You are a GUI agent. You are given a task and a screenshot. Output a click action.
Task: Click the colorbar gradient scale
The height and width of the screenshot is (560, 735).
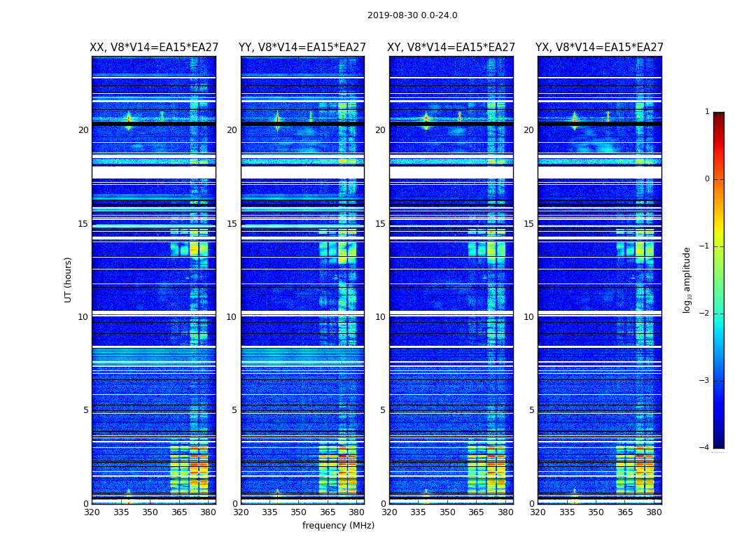click(x=719, y=280)
